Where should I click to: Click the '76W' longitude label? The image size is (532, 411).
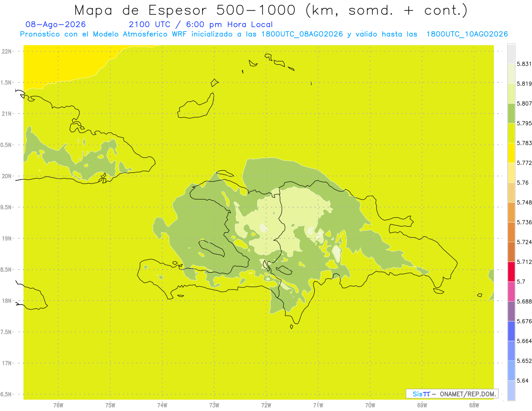coord(58,405)
